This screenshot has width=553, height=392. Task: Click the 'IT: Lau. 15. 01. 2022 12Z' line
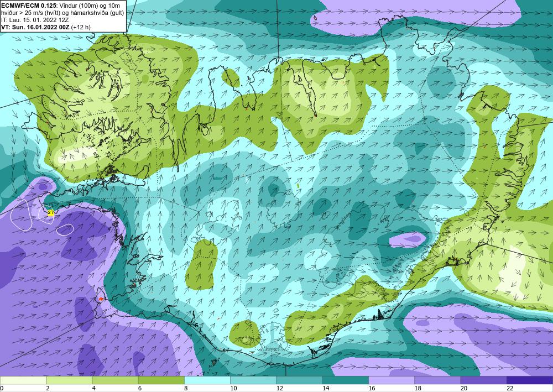pyautogui.click(x=35, y=20)
